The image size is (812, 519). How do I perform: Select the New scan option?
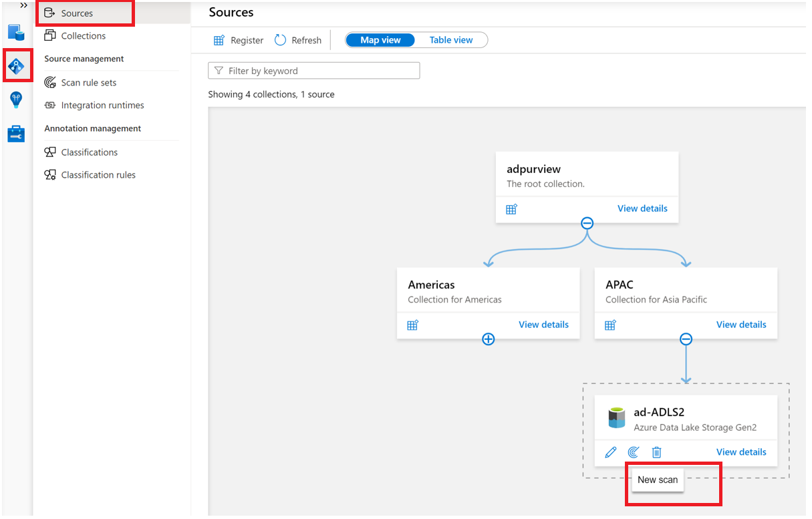pyautogui.click(x=658, y=480)
